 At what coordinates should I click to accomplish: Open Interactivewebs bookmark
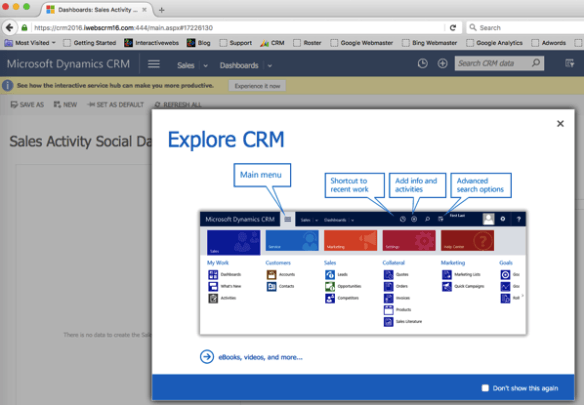[x=152, y=43]
